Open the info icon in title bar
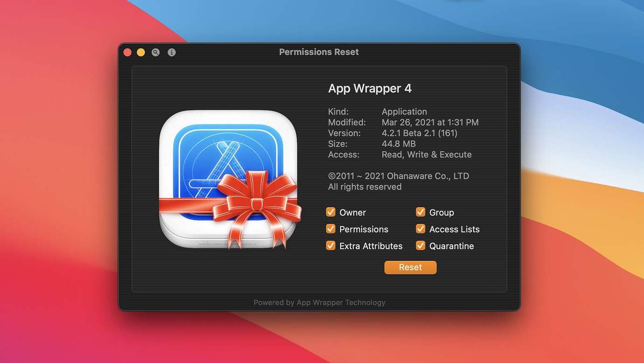This screenshot has width=644, height=363. tap(172, 52)
